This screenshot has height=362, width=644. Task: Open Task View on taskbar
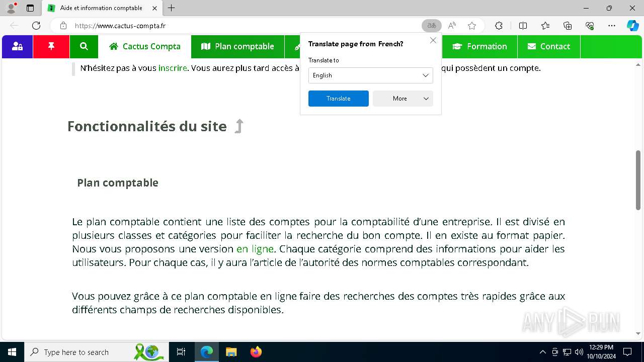(181, 352)
